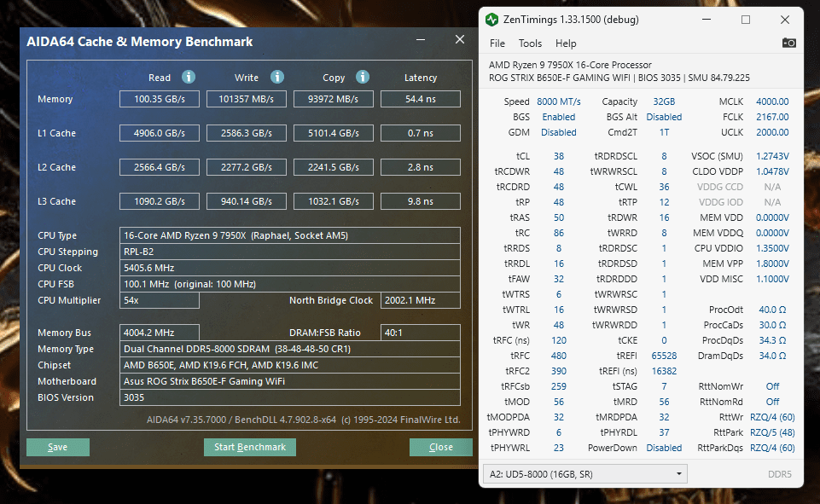Click the Save button in AIDA64
This screenshot has width=820, height=504.
point(57,447)
